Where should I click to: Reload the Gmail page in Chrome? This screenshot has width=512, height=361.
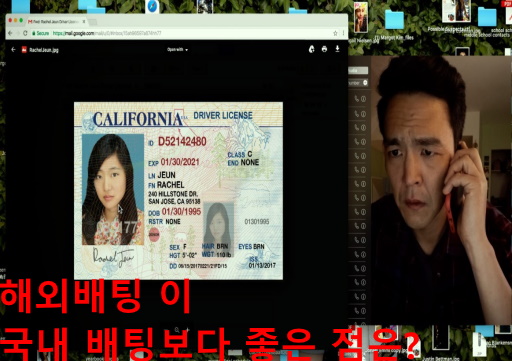click(x=25, y=33)
